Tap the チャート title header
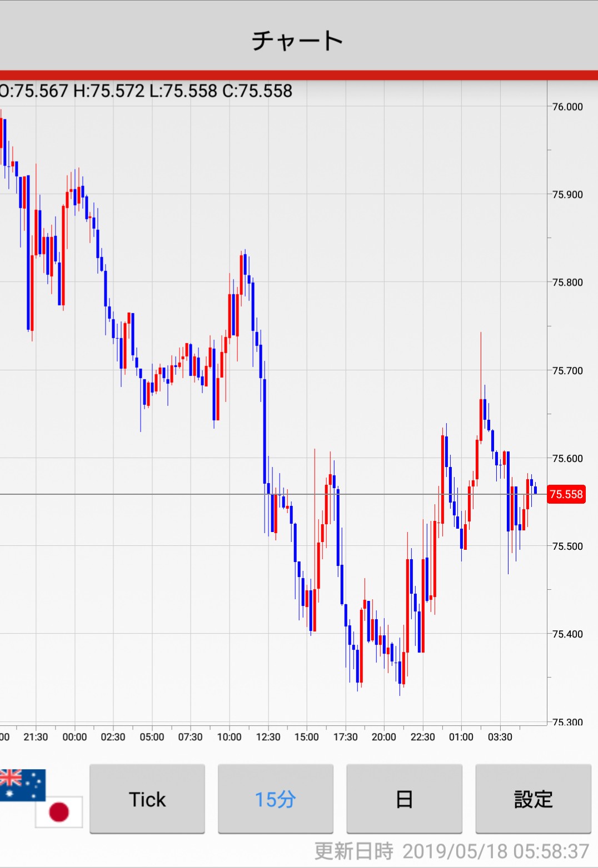Image resolution: width=598 pixels, height=868 pixels. (x=298, y=41)
